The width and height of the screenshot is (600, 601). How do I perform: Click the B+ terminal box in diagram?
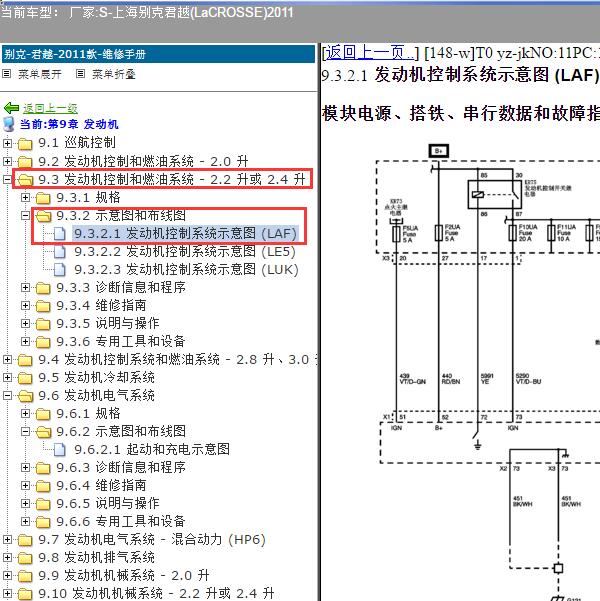click(439, 151)
